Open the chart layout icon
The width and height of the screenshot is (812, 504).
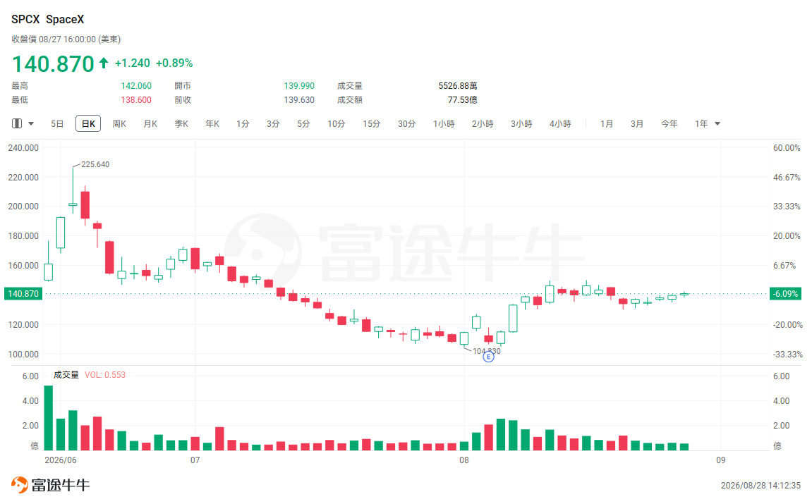[x=17, y=123]
